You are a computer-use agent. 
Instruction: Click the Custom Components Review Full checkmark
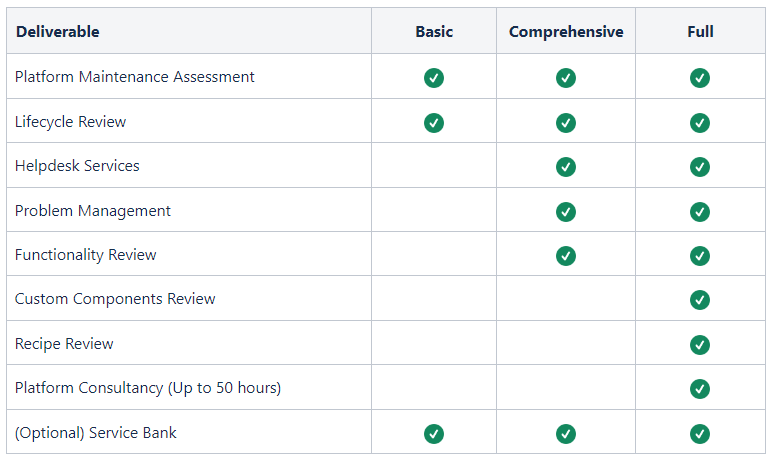pos(699,300)
